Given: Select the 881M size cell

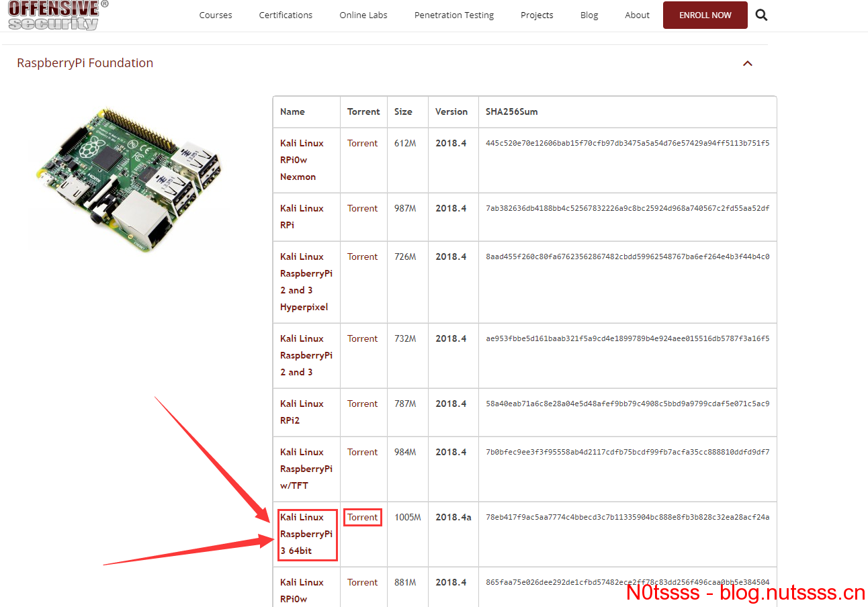Looking at the screenshot, I should (x=405, y=582).
